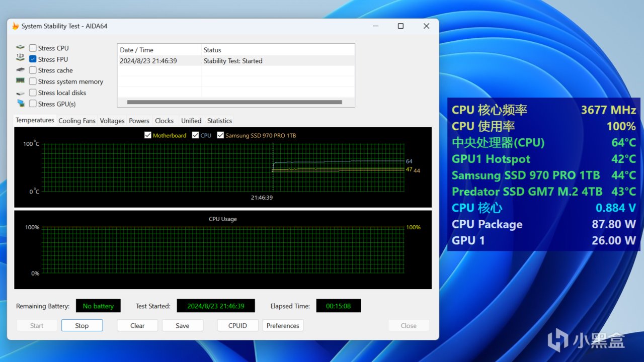Click the 'CPU Usage' graph title
This screenshot has width=644, height=362.
pos(223,219)
